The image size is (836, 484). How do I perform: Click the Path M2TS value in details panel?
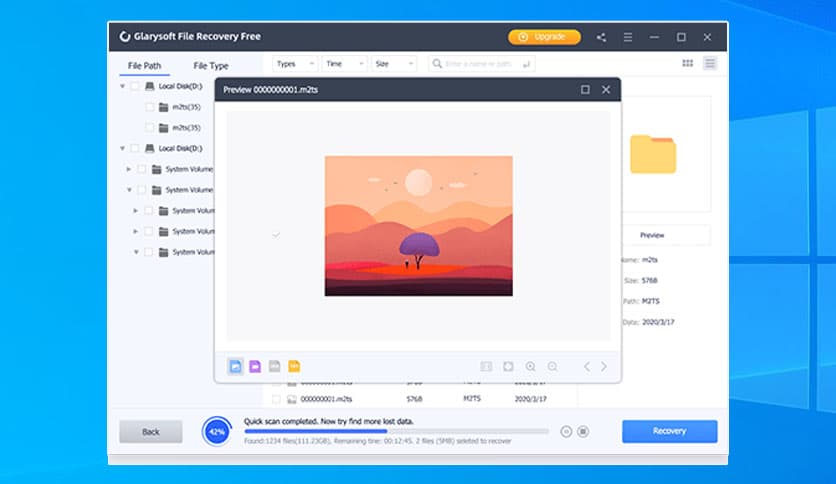[x=650, y=301]
